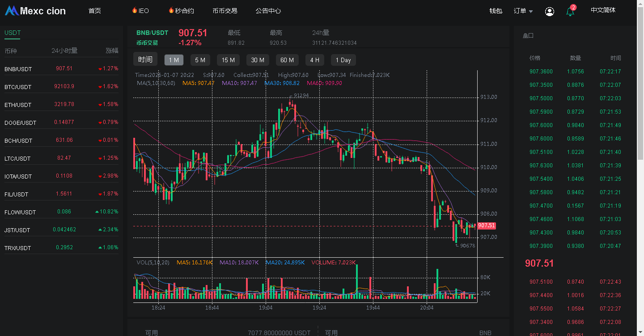Screen dimensions: 644x336
Task: Click the page's vertical scrollbar
Action: tap(640, 89)
